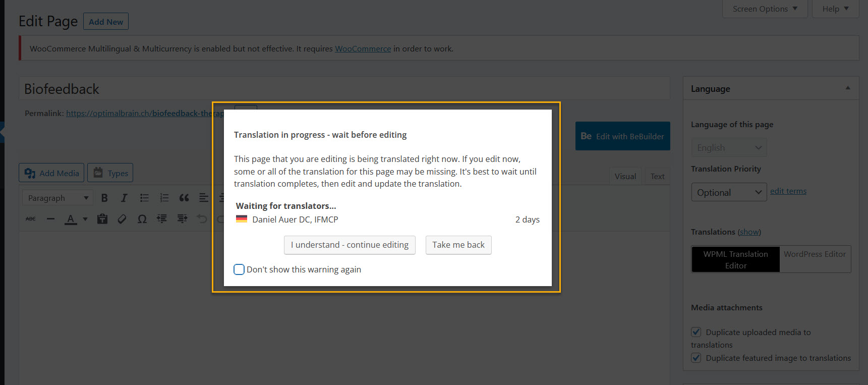Check 'Don't show this warning again'
The image size is (868, 385).
(x=239, y=269)
